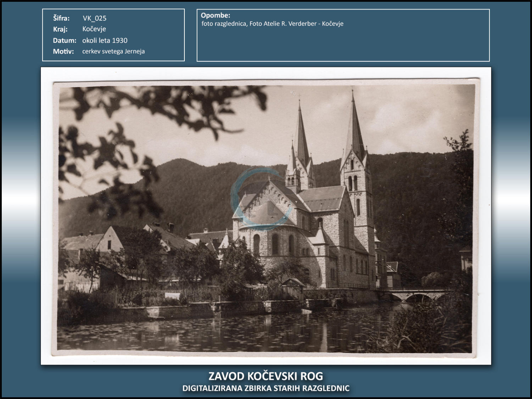Click the DIGITALIZIRANA ZBIRKA STARIH RAZGLEDNIC subtitle
Screen dimensions: 532x399
click(x=266, y=388)
